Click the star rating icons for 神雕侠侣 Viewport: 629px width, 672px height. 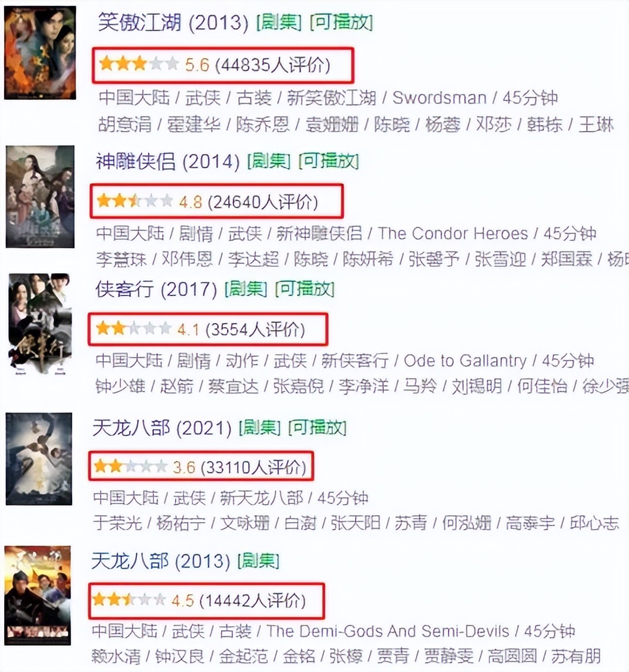click(135, 200)
